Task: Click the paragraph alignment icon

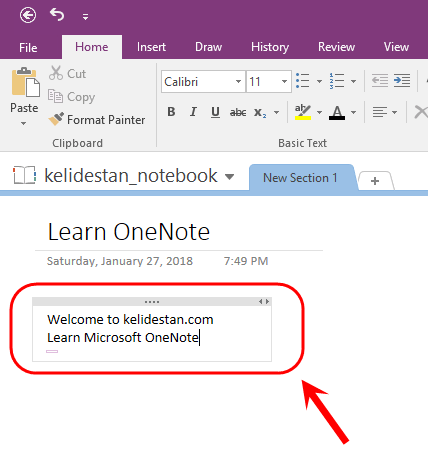Action: pyautogui.click(x=379, y=112)
